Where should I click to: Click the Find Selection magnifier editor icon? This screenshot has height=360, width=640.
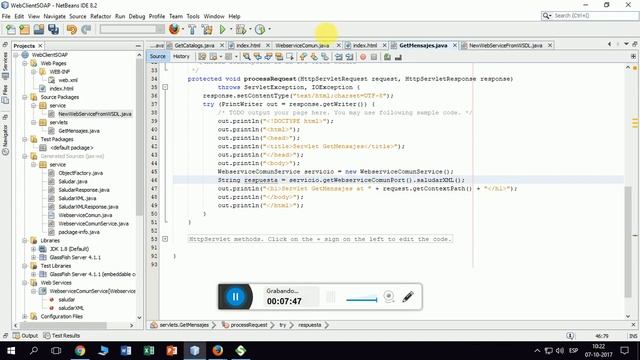[247, 57]
